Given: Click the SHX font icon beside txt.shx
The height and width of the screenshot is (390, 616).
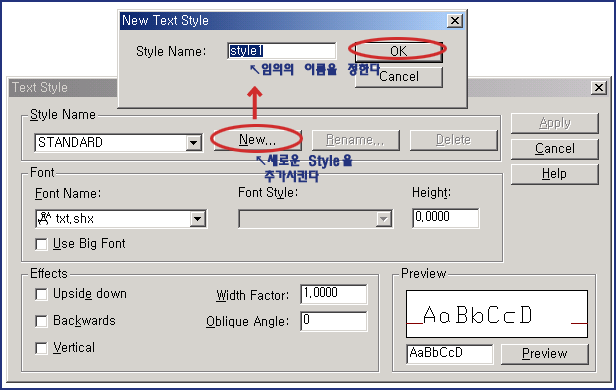Looking at the screenshot, I should point(44,218).
